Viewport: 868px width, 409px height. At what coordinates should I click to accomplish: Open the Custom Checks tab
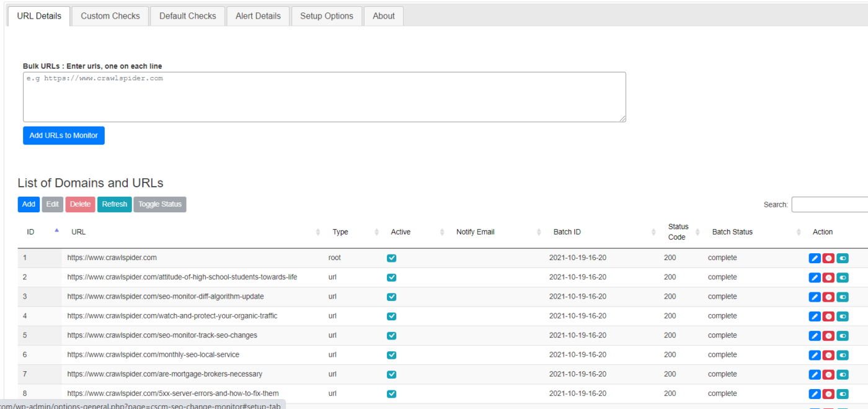click(110, 16)
